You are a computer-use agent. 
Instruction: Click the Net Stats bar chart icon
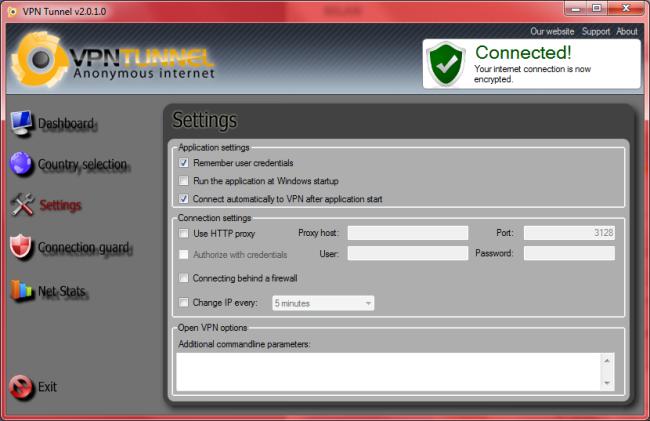(x=22, y=290)
